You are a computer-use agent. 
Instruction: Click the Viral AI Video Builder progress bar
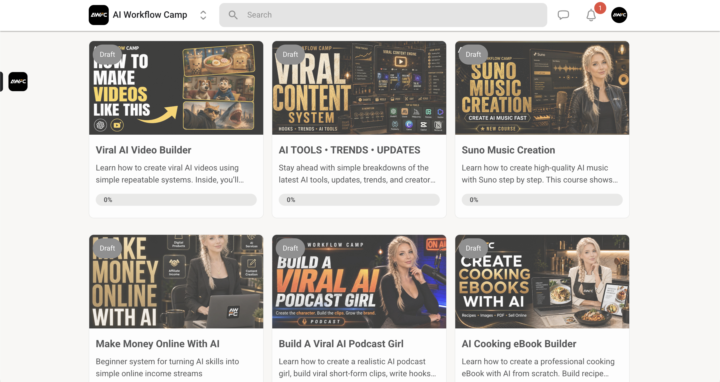coord(176,200)
